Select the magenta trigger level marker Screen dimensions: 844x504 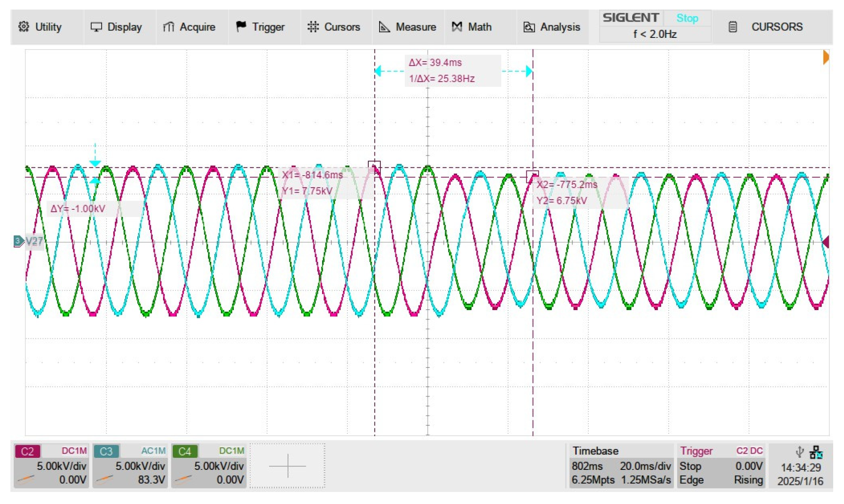click(x=826, y=242)
